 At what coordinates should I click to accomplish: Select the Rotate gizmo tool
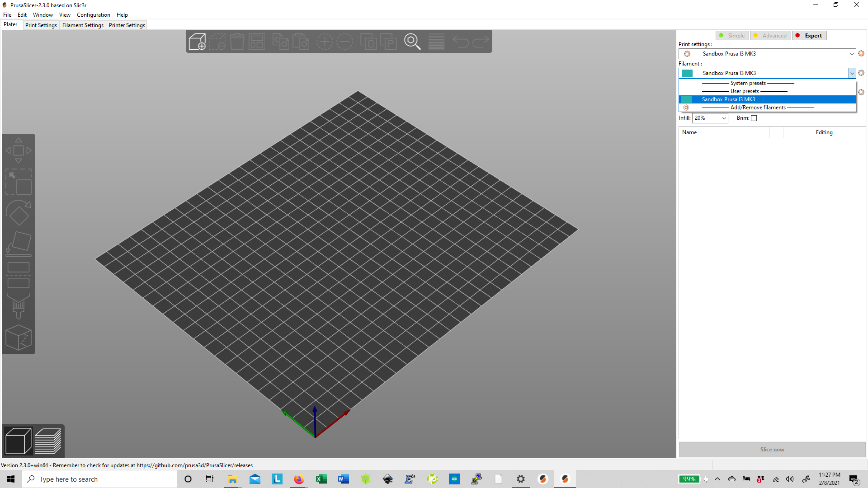(19, 213)
